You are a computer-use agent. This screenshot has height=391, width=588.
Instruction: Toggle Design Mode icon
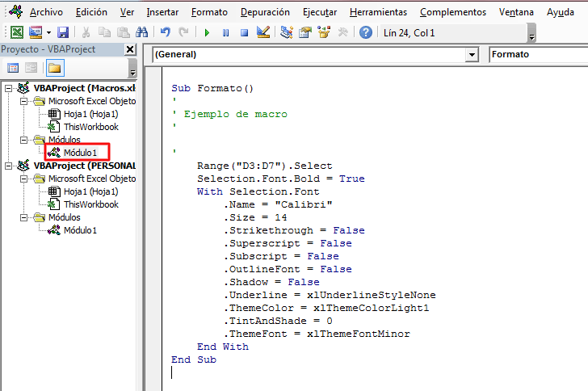(x=263, y=32)
